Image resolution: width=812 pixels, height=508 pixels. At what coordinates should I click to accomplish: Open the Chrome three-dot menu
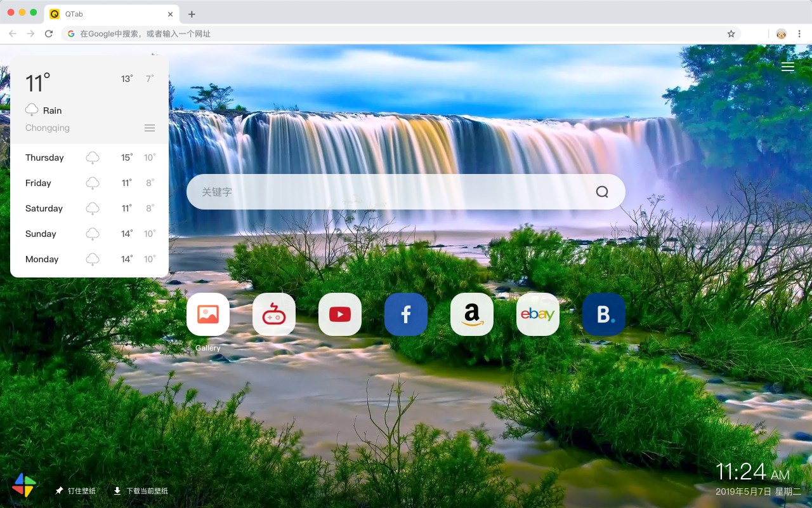point(801,34)
